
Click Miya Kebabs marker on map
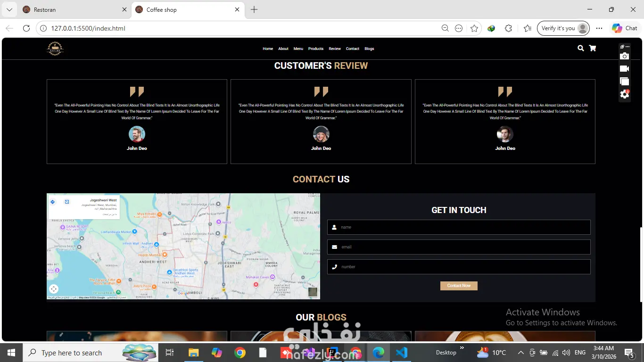click(159, 214)
